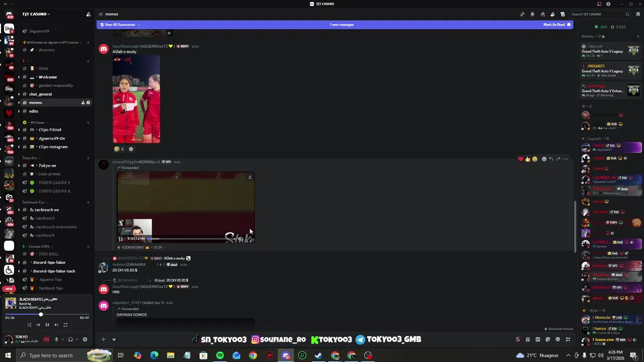Expand the Activity section arrow
The height and width of the screenshot is (362, 644).
coord(639,36)
